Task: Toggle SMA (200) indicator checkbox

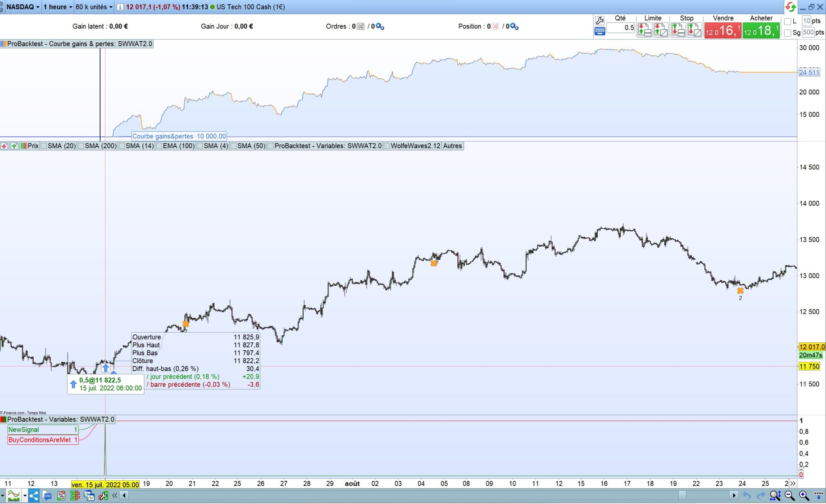Action: click(x=81, y=146)
